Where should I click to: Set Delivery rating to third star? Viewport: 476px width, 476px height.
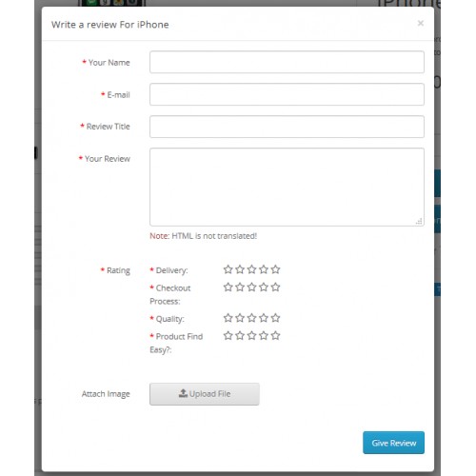251,269
